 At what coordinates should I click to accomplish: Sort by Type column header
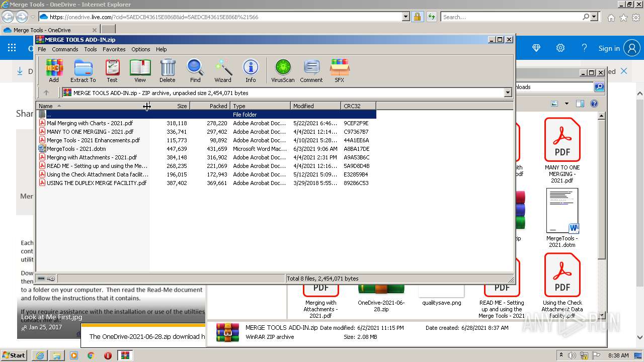[260, 106]
